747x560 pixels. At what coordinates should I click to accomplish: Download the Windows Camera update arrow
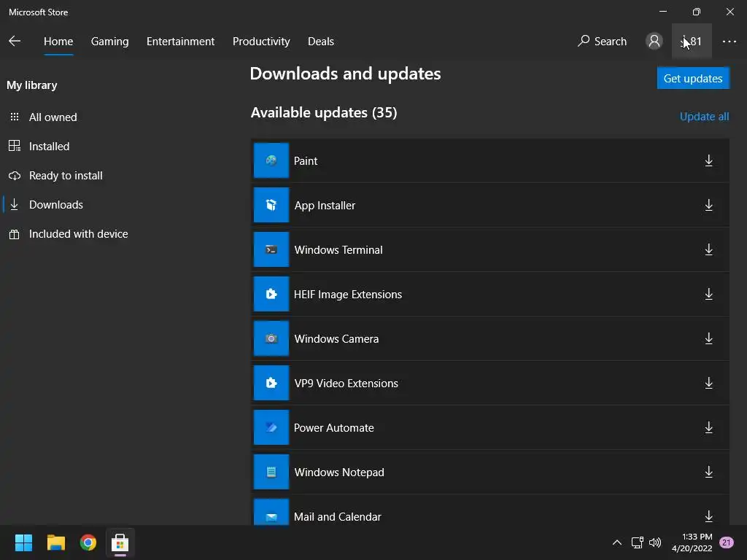pyautogui.click(x=708, y=338)
